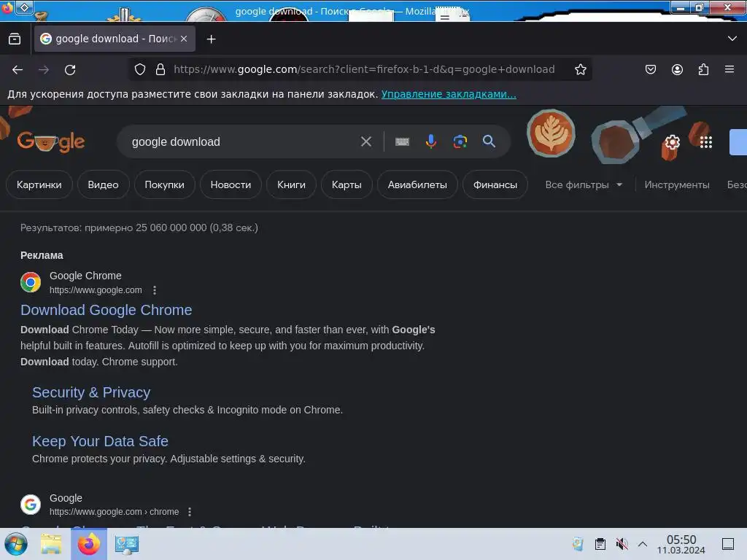Open the clipboard tray icon
Screen dimensions: 747x560
pos(600,544)
